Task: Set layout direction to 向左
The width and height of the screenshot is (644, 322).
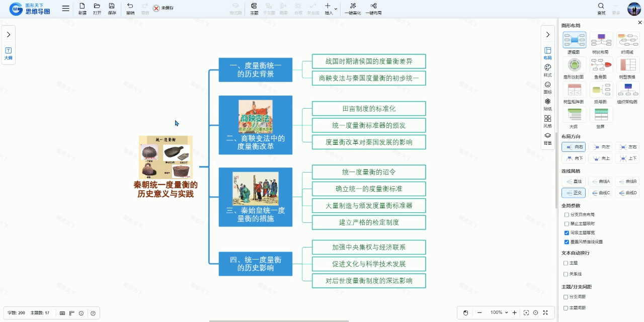Action: pos(601,147)
